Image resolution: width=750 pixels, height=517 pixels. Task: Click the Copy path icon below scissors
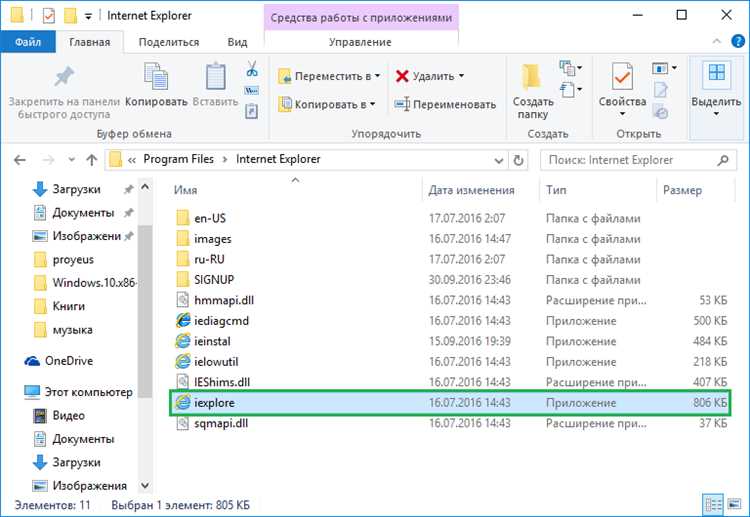tap(252, 90)
